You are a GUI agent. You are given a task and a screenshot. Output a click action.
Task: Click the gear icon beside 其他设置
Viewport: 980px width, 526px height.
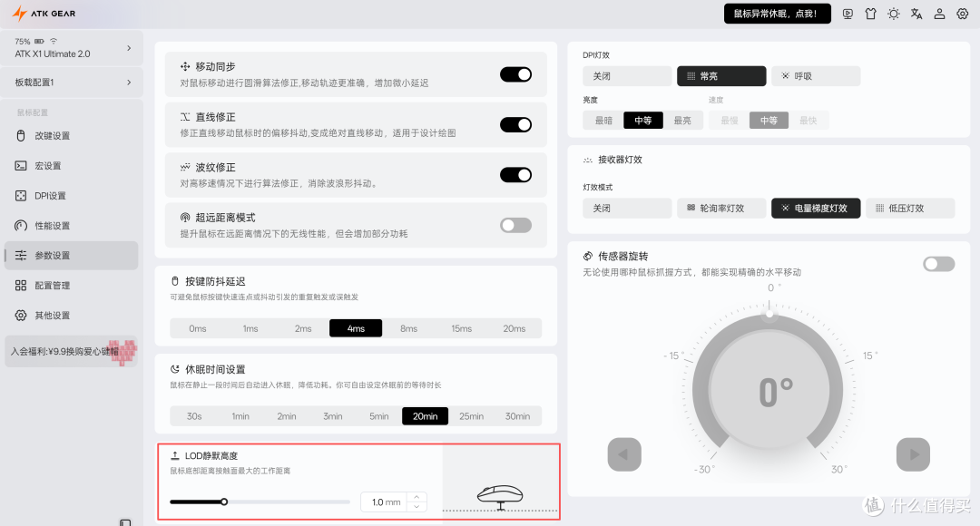21,316
